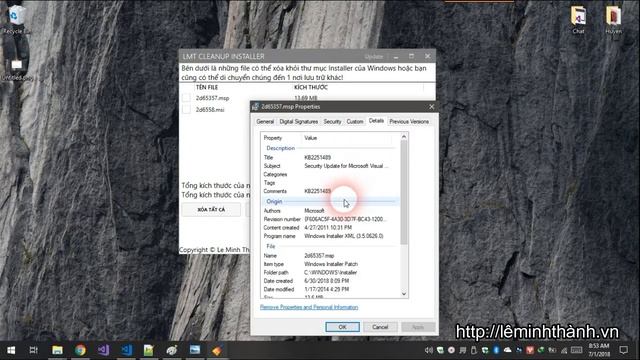The width and height of the screenshot is (640, 360).
Task: Switch to the Custom tab
Action: click(355, 122)
